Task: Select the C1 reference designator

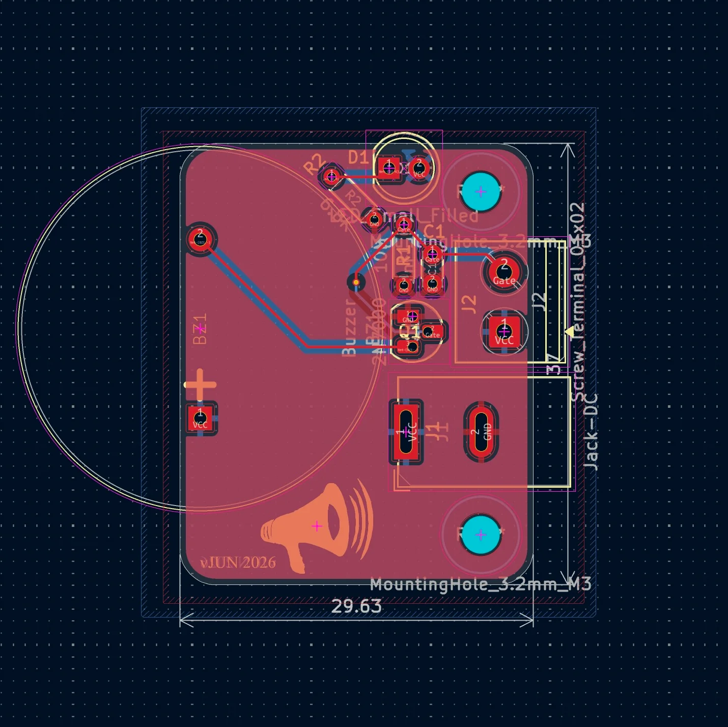Action: pyautogui.click(x=434, y=230)
